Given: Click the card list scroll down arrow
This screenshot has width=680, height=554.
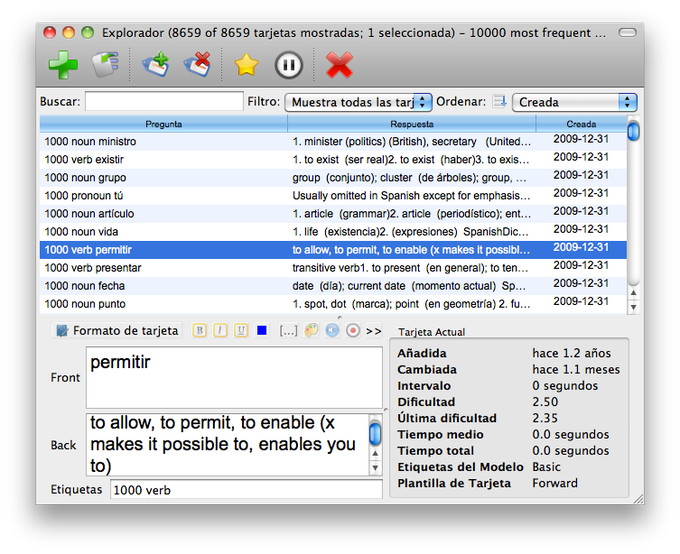Looking at the screenshot, I should tap(633, 307).
